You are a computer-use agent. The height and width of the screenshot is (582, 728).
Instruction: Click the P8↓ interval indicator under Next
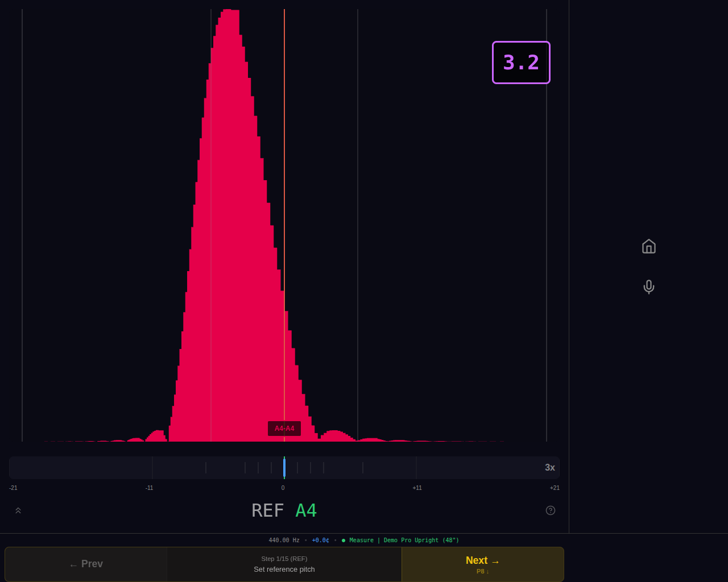(483, 571)
